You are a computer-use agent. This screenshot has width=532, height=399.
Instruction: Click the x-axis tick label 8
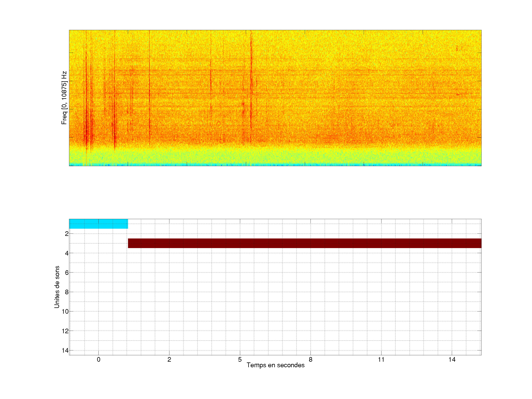(311, 359)
